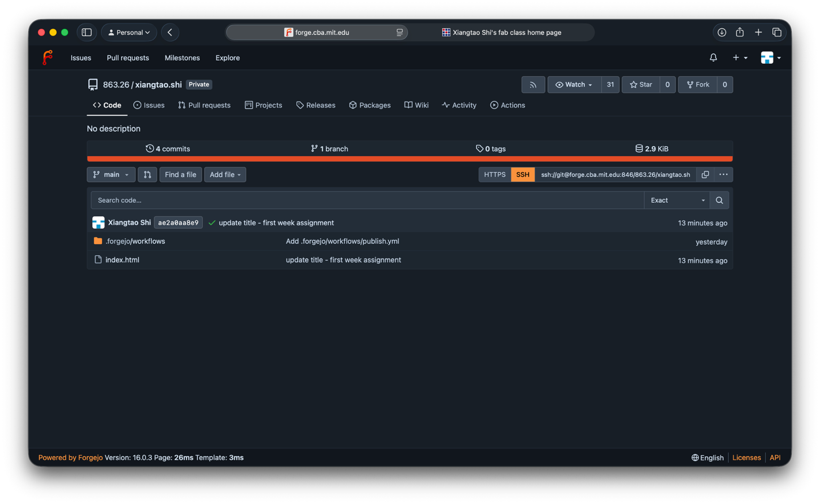Click the forge.cba.mit.edu address bar

(x=317, y=33)
